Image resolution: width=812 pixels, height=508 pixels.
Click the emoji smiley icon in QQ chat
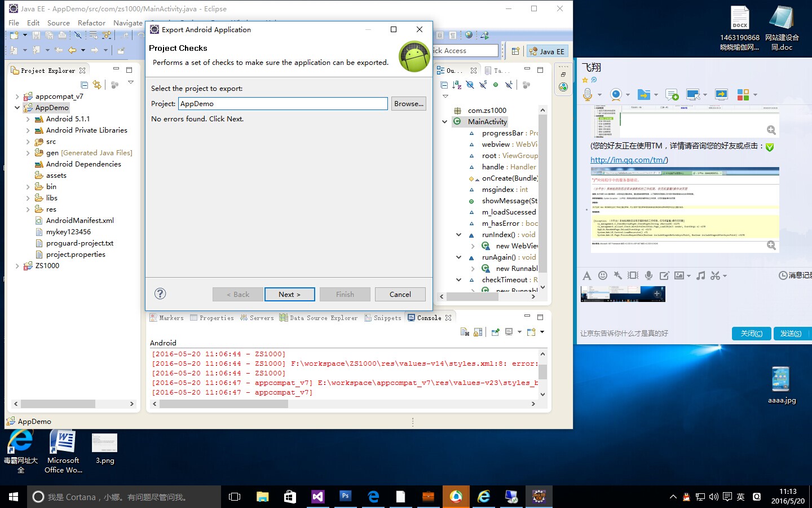click(603, 275)
